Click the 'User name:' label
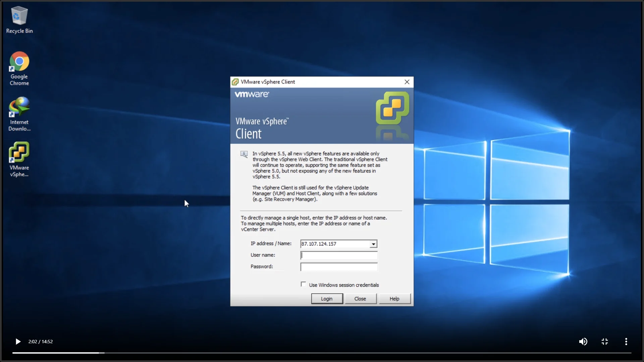Screen dimensions: 644x362 263,255
